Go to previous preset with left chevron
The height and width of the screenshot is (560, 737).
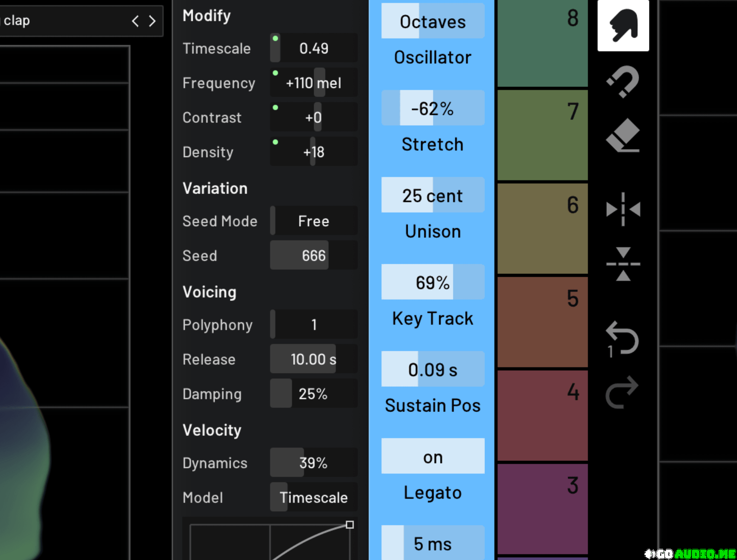pos(135,21)
